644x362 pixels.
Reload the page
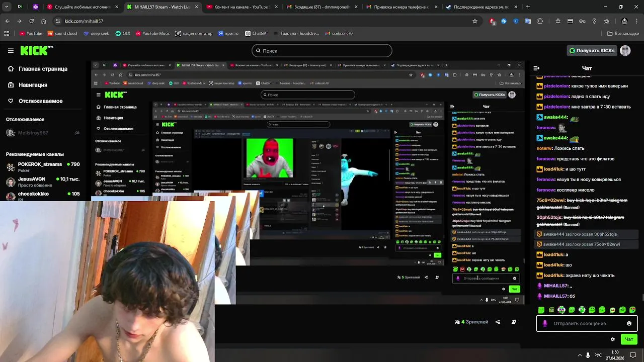[x=31, y=21]
